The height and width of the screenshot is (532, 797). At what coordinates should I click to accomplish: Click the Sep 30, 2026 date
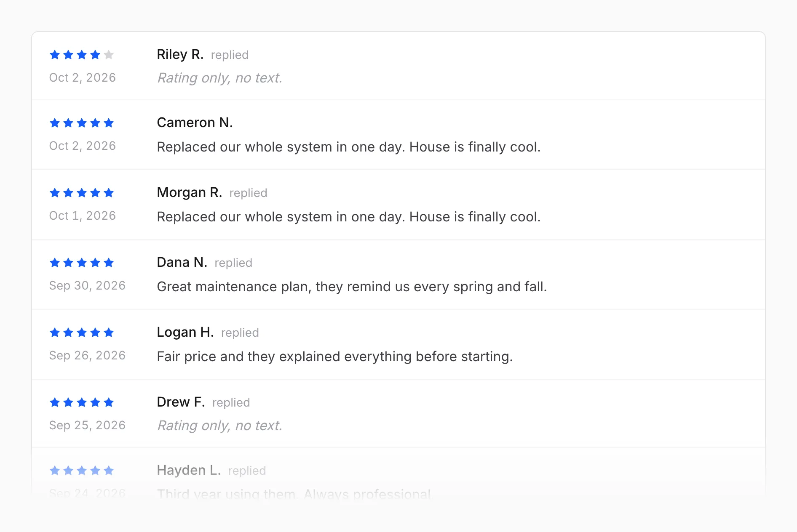pyautogui.click(x=87, y=286)
